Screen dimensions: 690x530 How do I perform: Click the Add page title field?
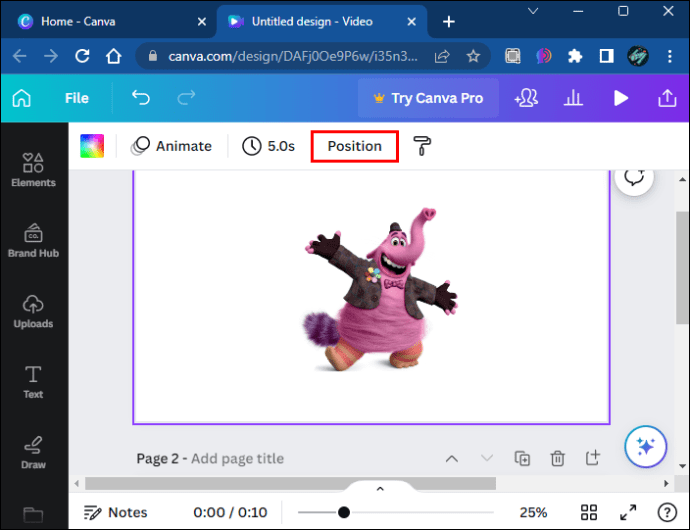237,459
